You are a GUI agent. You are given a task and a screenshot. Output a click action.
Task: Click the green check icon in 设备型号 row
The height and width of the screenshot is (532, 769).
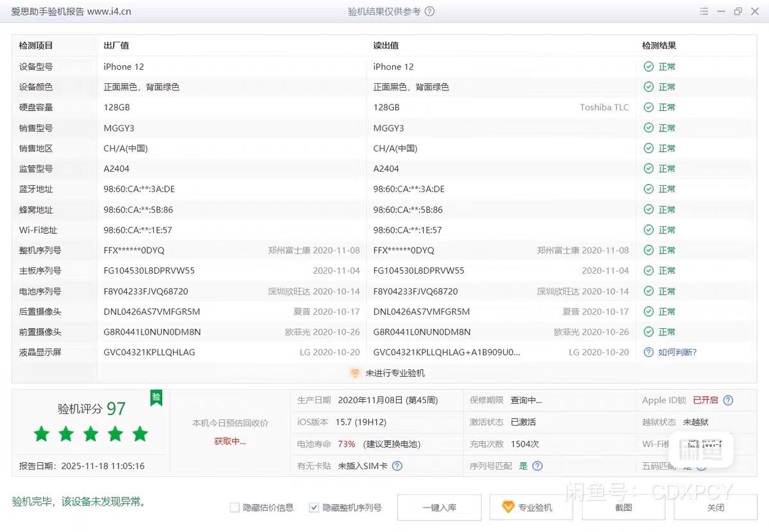tap(649, 67)
